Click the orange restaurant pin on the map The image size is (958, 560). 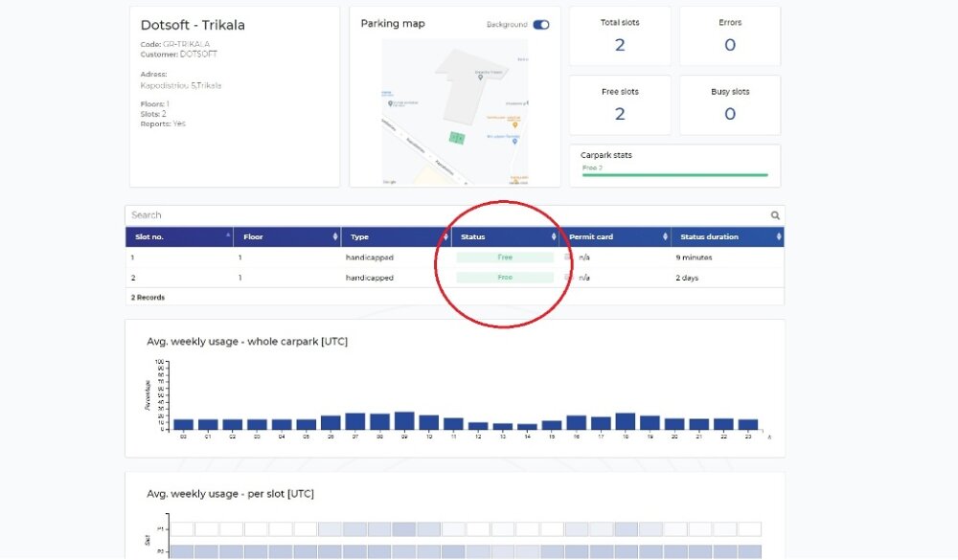pos(515,123)
